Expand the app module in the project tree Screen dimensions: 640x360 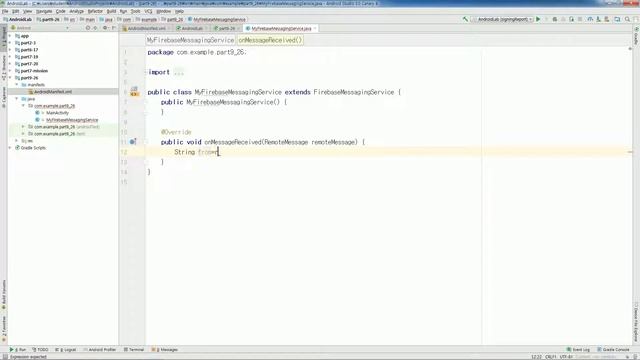click(10, 36)
